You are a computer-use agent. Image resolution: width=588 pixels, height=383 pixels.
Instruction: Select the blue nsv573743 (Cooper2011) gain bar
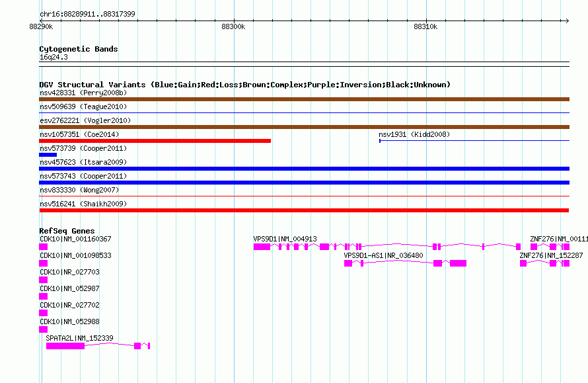pyautogui.click(x=304, y=183)
